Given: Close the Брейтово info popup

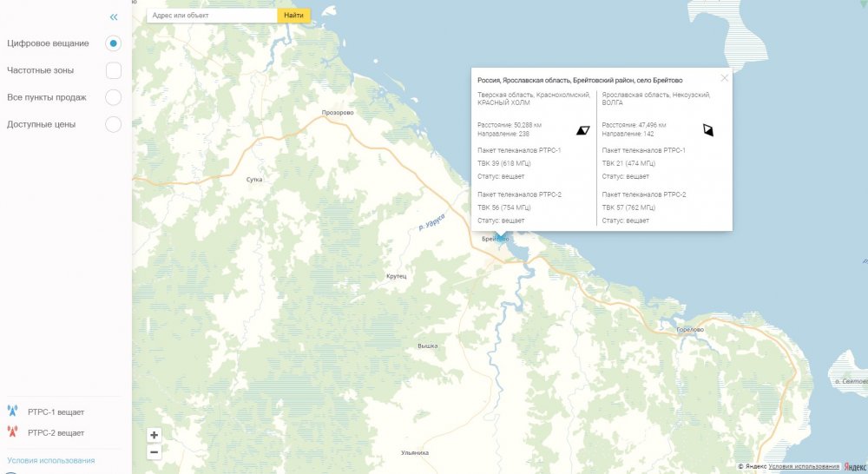Looking at the screenshot, I should click(724, 77).
